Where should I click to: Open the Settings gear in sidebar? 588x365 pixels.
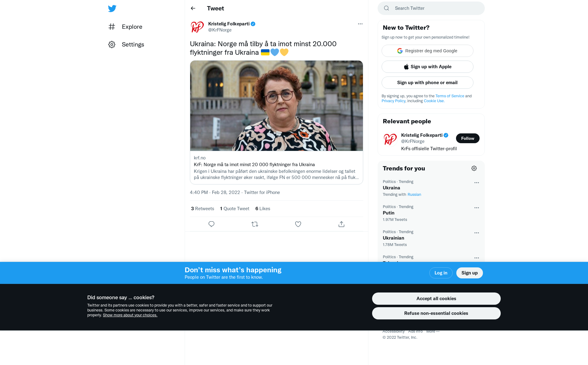[126, 44]
